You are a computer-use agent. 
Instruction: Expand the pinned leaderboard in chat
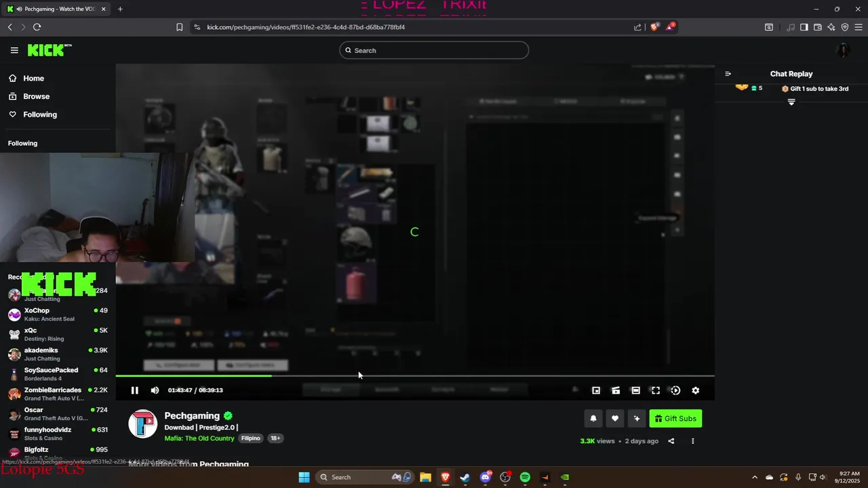pos(791,102)
